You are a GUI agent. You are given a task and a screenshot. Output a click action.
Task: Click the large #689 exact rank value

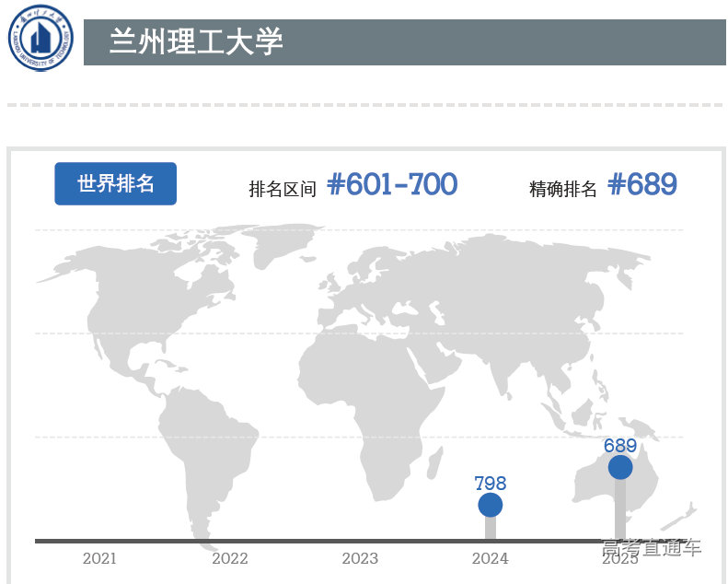coord(642,184)
